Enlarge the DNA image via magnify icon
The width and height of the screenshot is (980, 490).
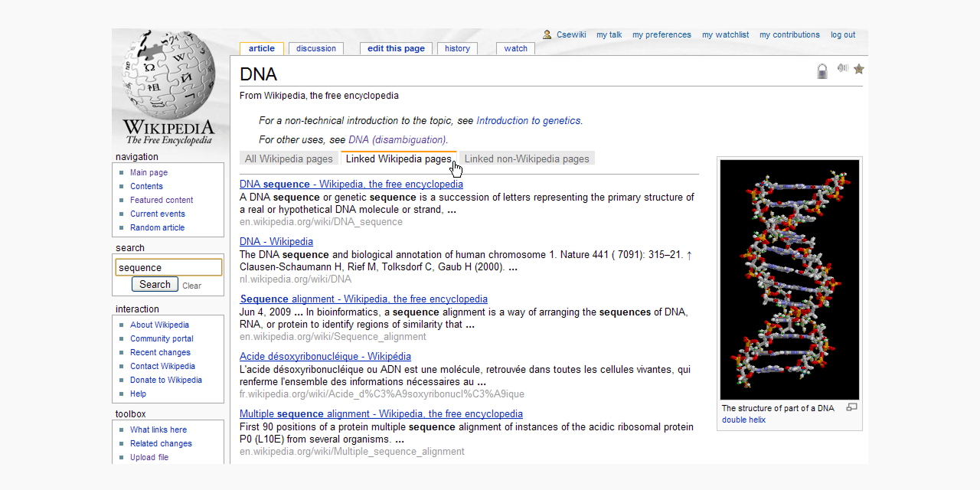pos(851,407)
